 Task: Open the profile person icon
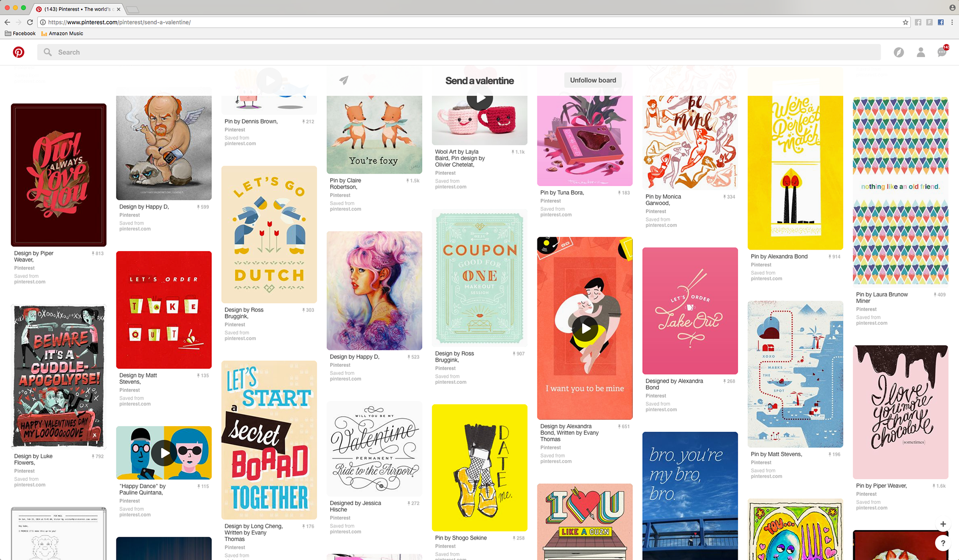[921, 52]
